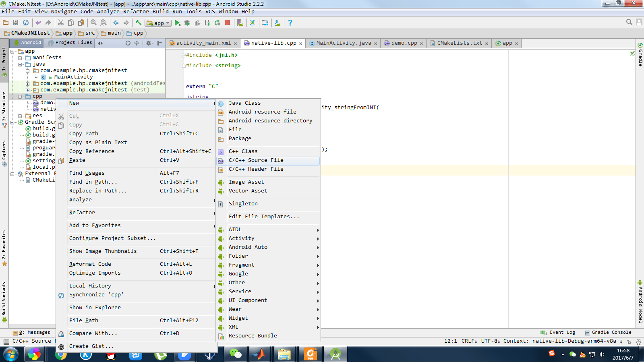The height and width of the screenshot is (362, 644).
Task: Open the SDK Manager download icon
Action: click(x=277, y=23)
